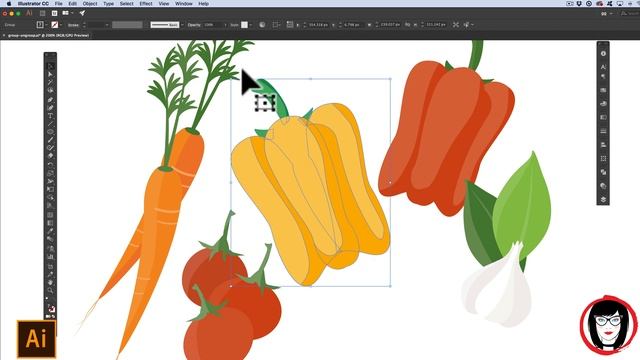Screen dimensions: 640x360
Task: Click the Isolate Selected Object icon
Action: click(x=456, y=25)
